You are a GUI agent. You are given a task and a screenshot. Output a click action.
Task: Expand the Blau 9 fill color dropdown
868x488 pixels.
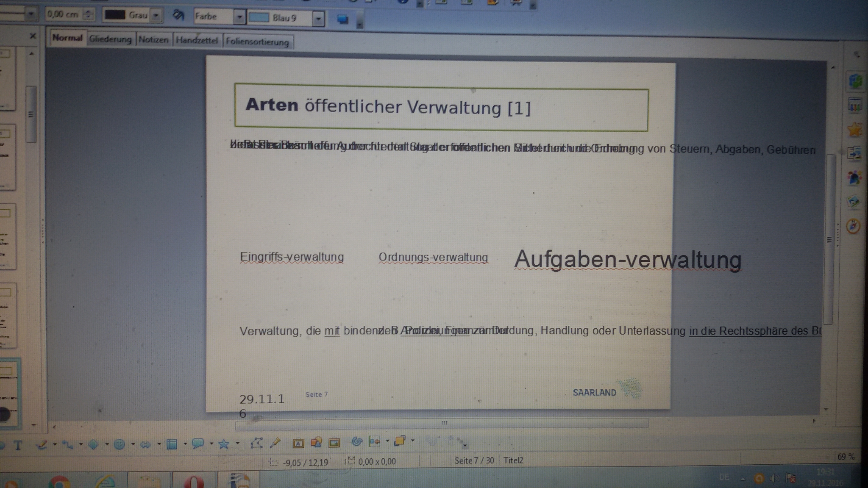coord(318,19)
